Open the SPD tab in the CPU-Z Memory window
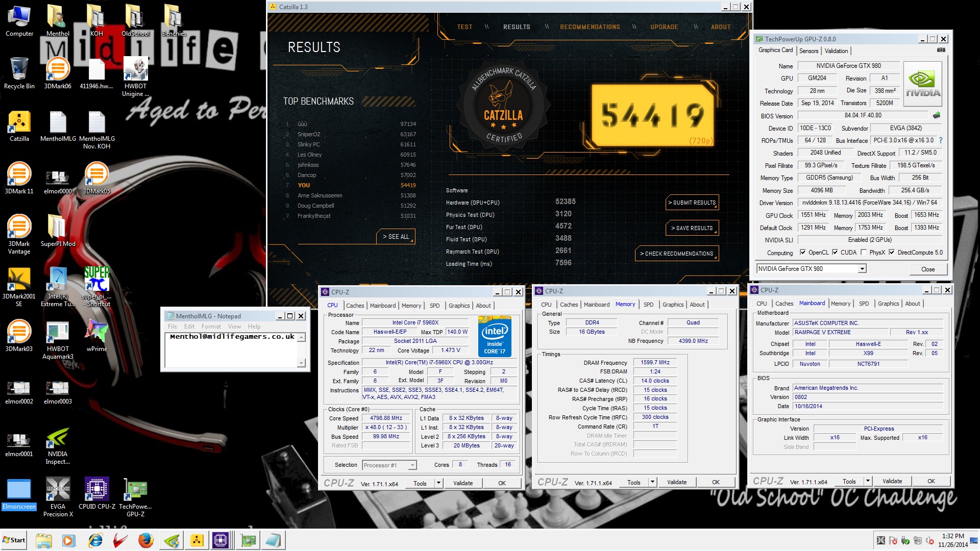This screenshot has width=980, height=551. [649, 305]
